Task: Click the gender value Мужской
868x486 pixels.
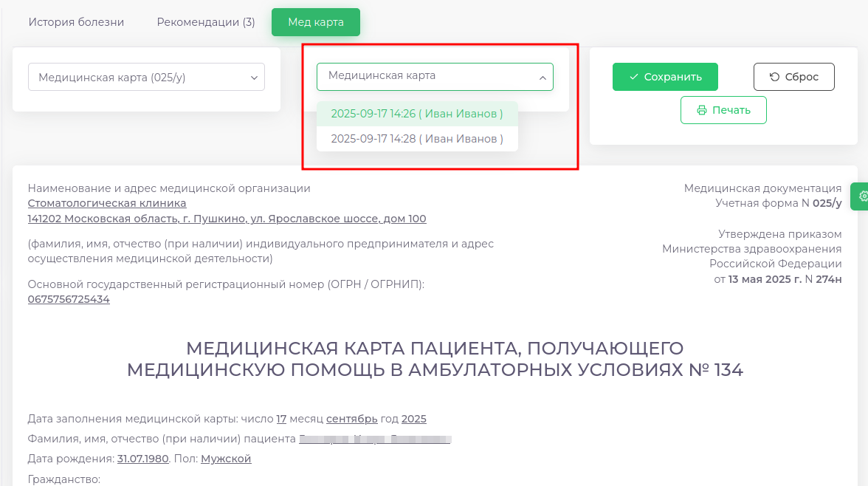Action: point(226,459)
